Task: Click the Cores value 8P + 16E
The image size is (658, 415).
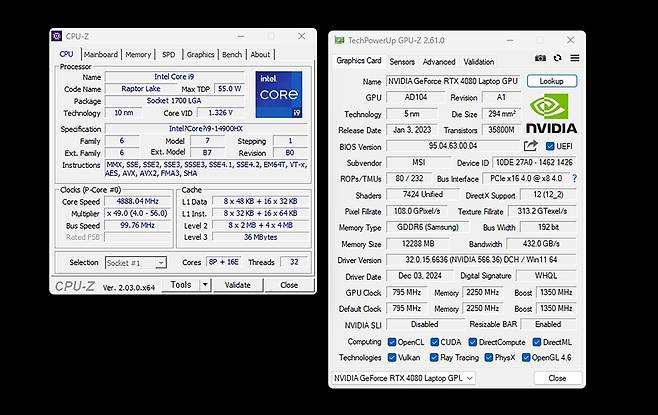Action: pos(224,262)
